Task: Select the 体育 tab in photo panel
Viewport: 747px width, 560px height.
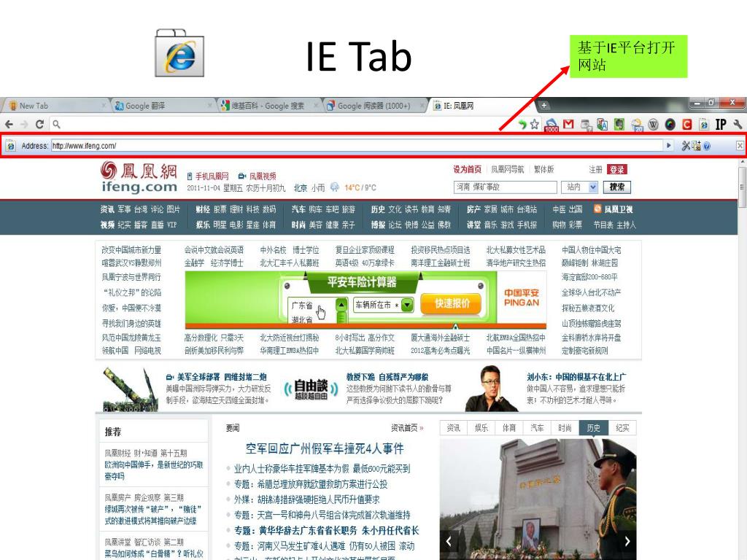Action: tap(508, 428)
